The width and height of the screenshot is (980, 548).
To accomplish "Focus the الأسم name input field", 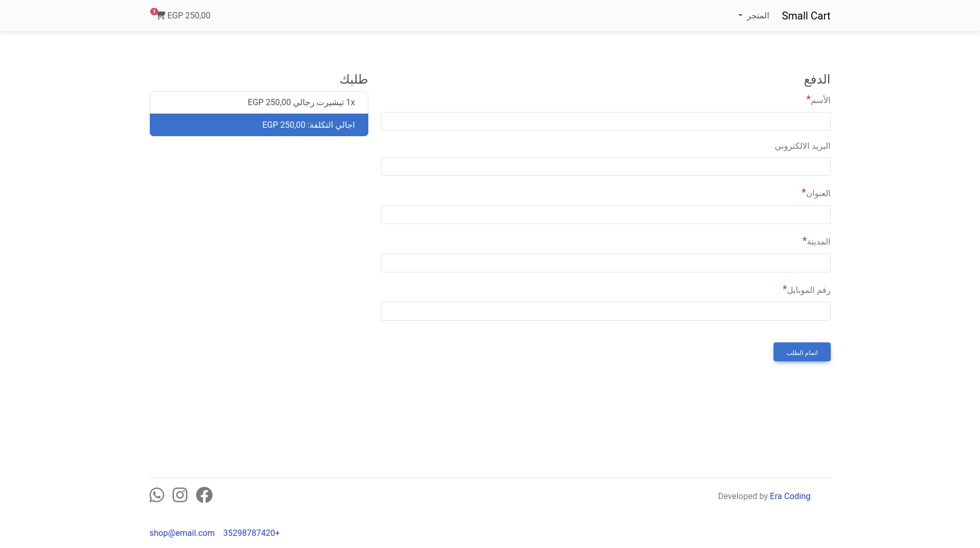I will click(x=605, y=121).
